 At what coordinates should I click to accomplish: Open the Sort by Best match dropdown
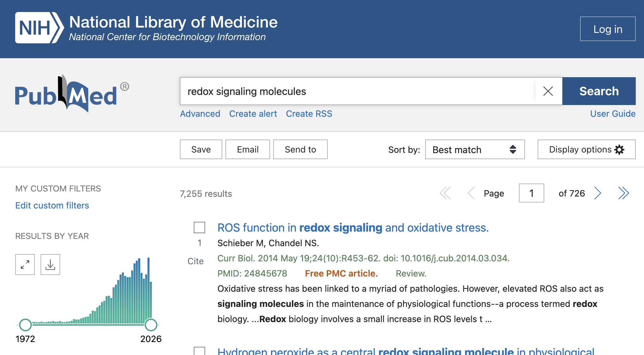(475, 149)
